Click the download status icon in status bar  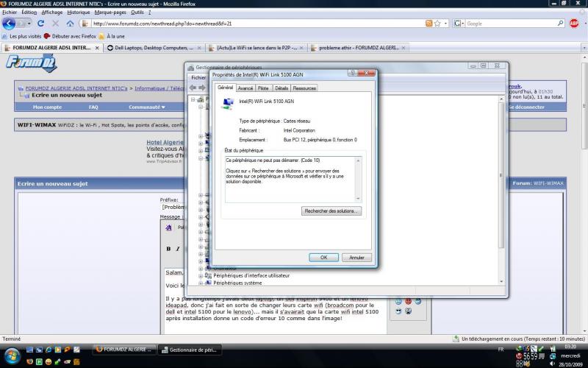click(x=456, y=339)
